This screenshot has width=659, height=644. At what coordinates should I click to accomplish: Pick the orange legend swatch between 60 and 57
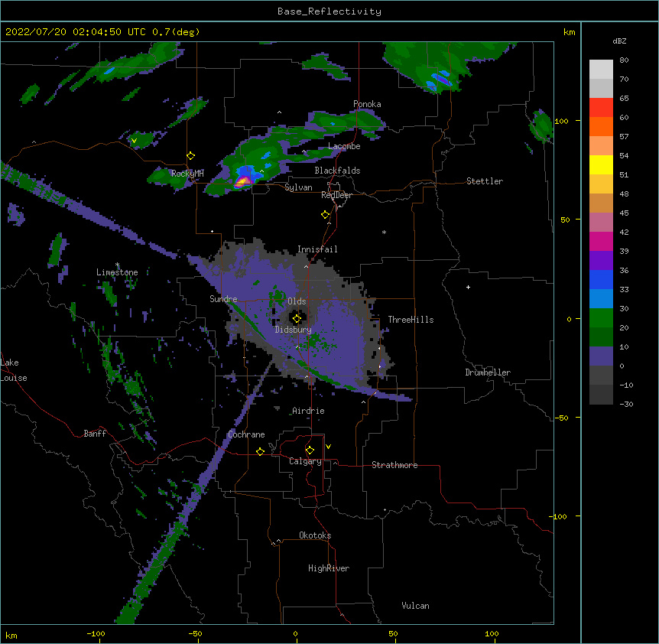pos(601,126)
